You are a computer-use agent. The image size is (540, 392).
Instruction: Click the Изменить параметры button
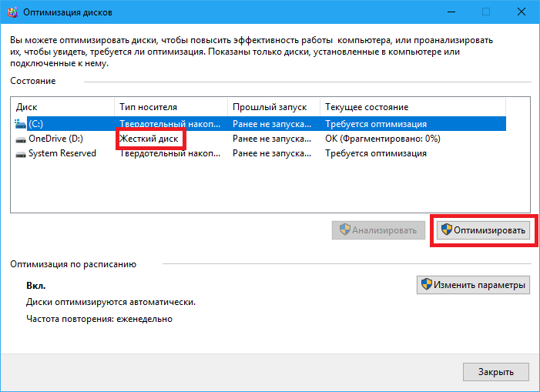pyautogui.click(x=473, y=285)
